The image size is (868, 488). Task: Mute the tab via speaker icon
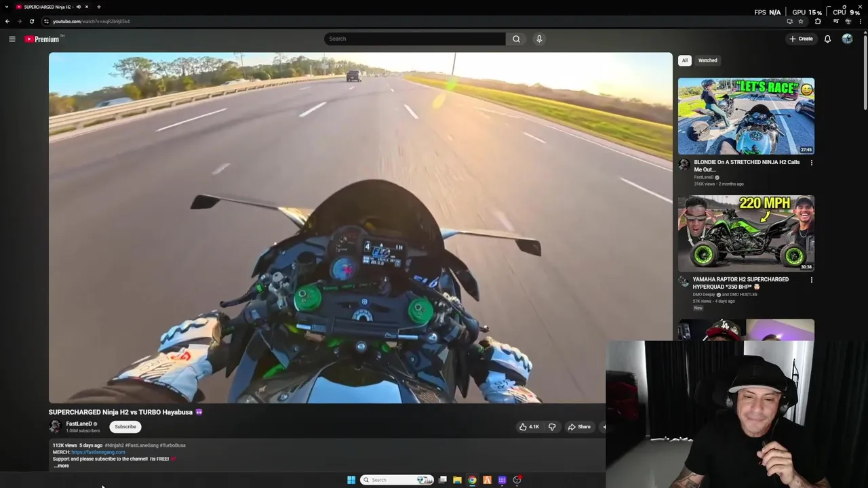[x=79, y=7]
